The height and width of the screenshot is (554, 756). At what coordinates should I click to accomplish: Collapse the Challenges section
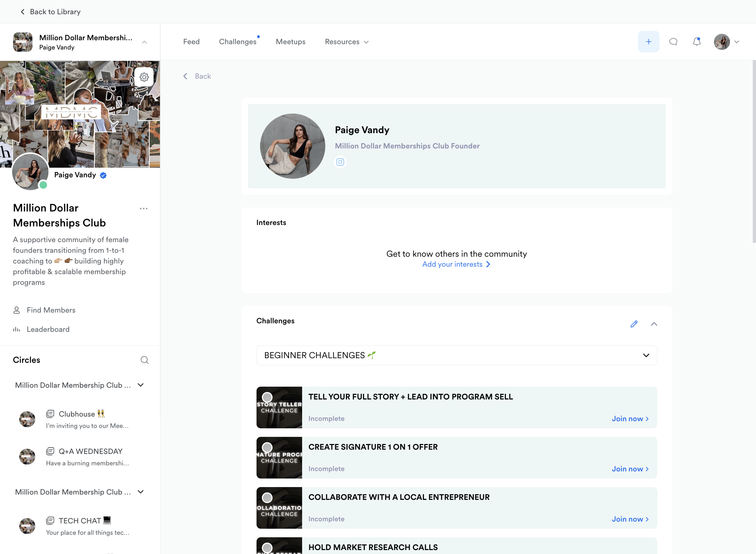654,324
